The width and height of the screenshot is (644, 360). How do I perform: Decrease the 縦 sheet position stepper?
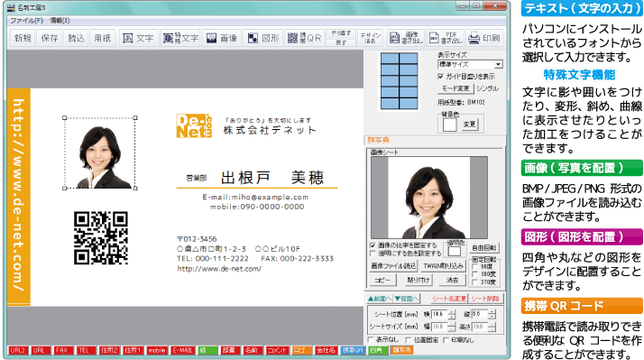[x=492, y=317]
